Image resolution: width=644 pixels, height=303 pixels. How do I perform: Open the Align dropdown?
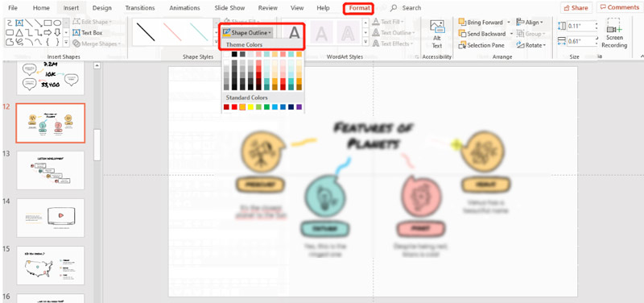pyautogui.click(x=530, y=23)
